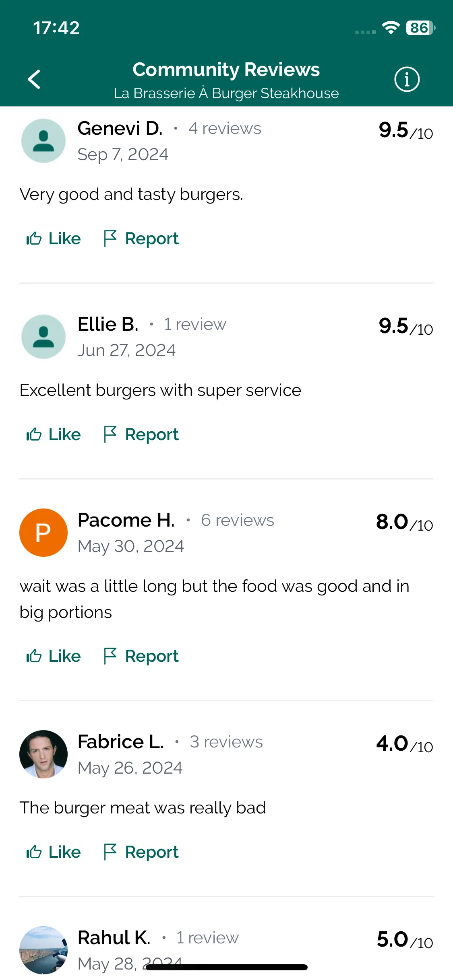Open Ellie B.'s default avatar
The height and width of the screenshot is (980, 453).
(43, 337)
